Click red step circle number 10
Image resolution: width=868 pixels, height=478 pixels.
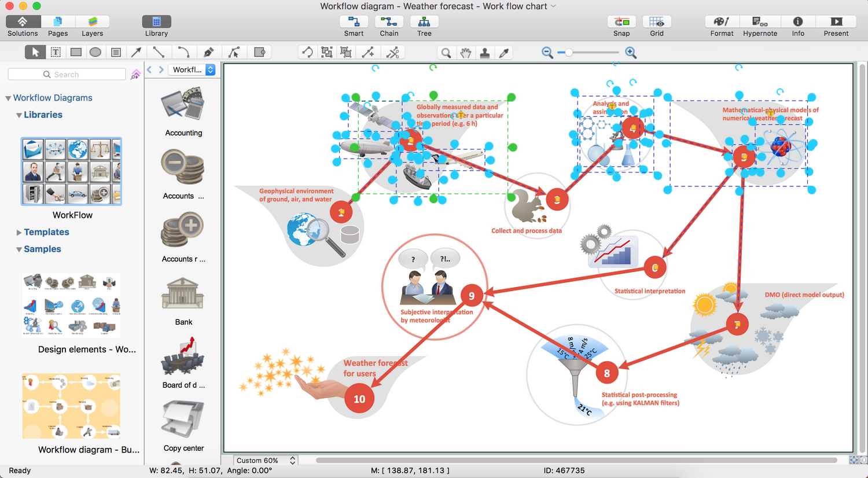(359, 399)
